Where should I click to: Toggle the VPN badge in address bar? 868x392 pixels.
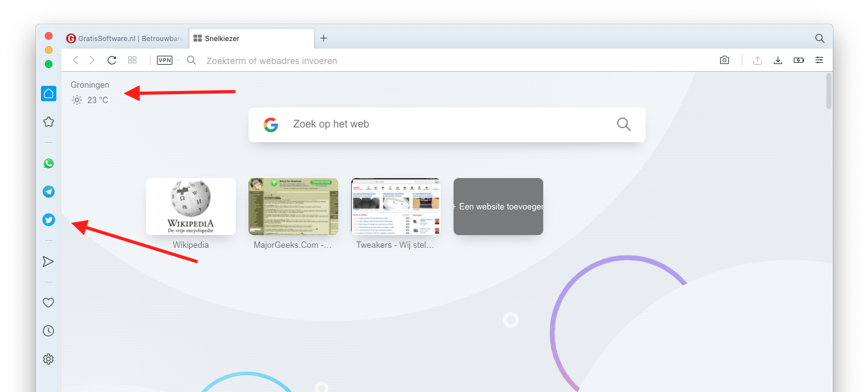165,60
